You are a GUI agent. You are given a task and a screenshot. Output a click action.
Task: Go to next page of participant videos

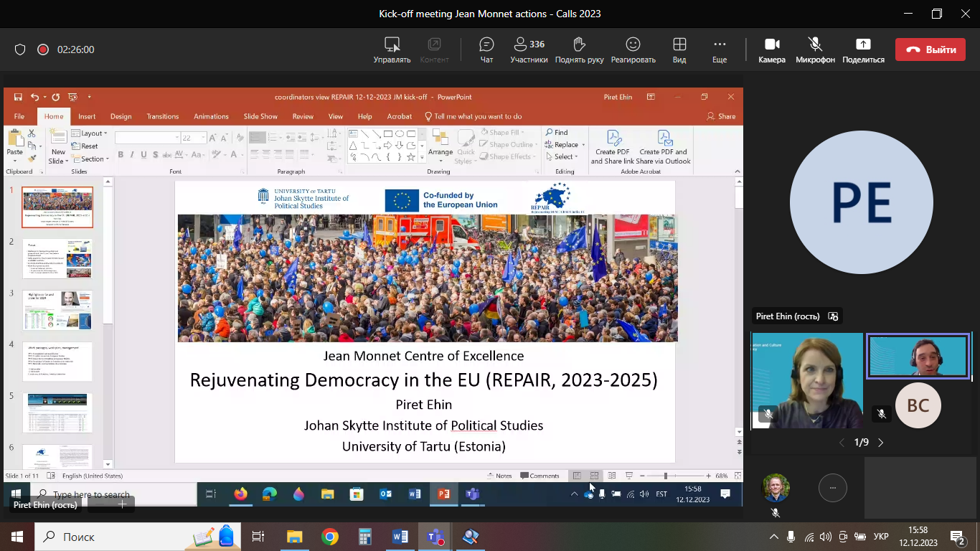[881, 443]
